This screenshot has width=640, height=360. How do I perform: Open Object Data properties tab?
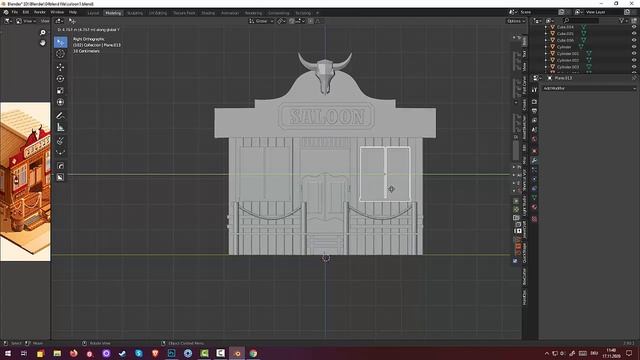tap(534, 198)
